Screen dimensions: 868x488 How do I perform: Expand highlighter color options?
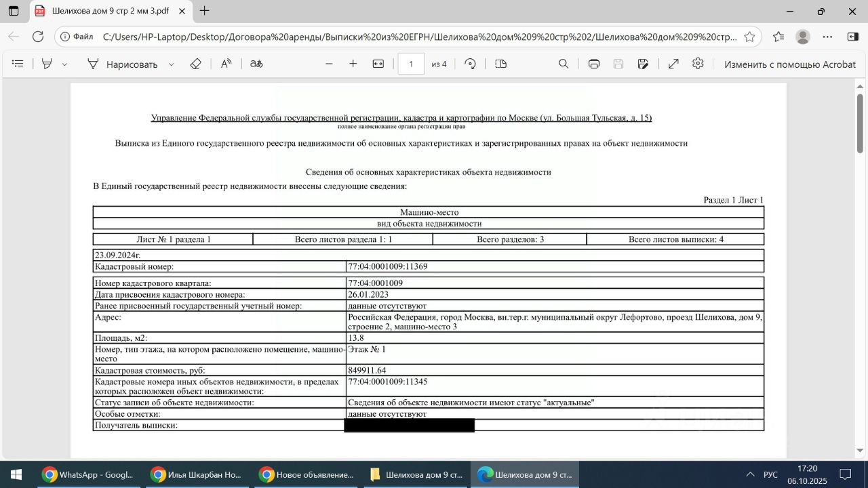click(64, 64)
